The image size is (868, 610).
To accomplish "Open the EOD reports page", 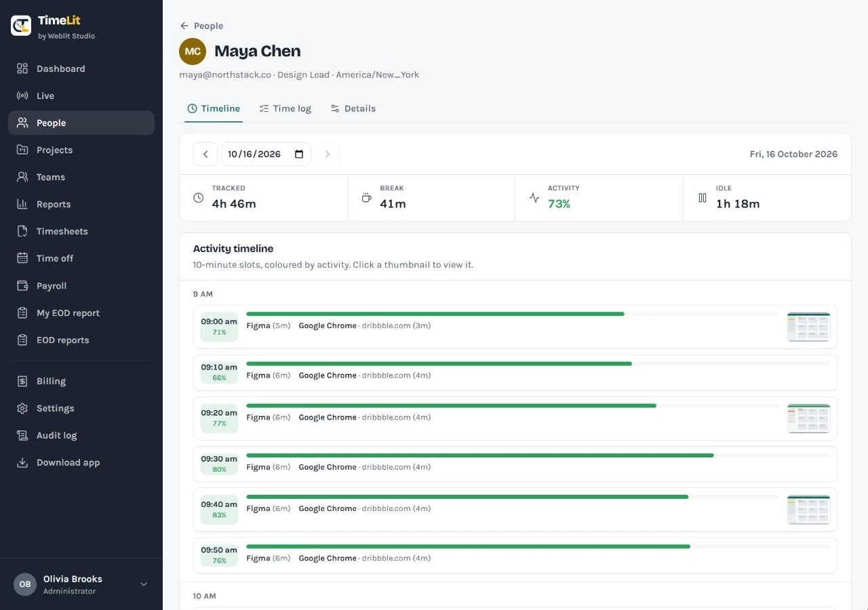I will 81,340.
